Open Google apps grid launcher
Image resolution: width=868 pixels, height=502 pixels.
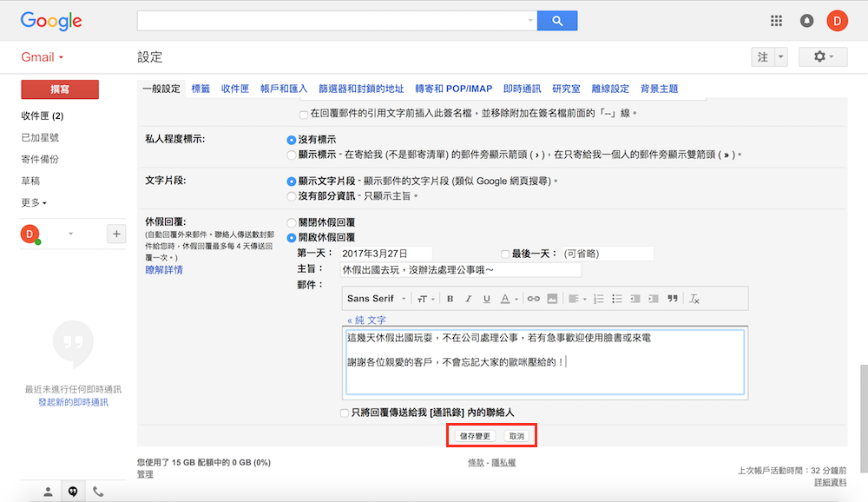click(776, 21)
